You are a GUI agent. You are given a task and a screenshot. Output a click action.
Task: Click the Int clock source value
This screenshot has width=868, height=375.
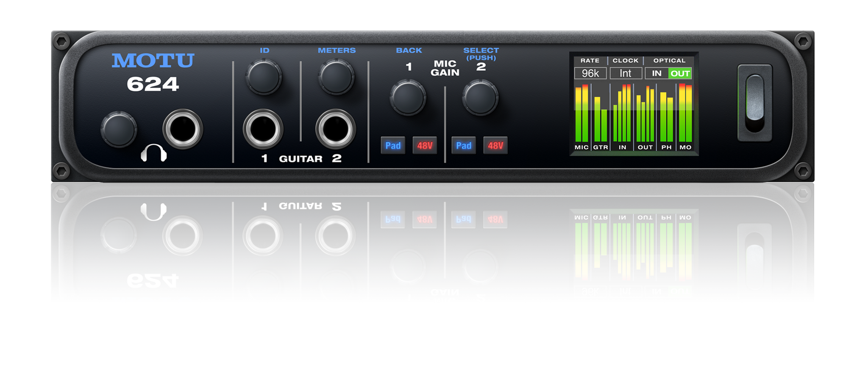coord(626,73)
